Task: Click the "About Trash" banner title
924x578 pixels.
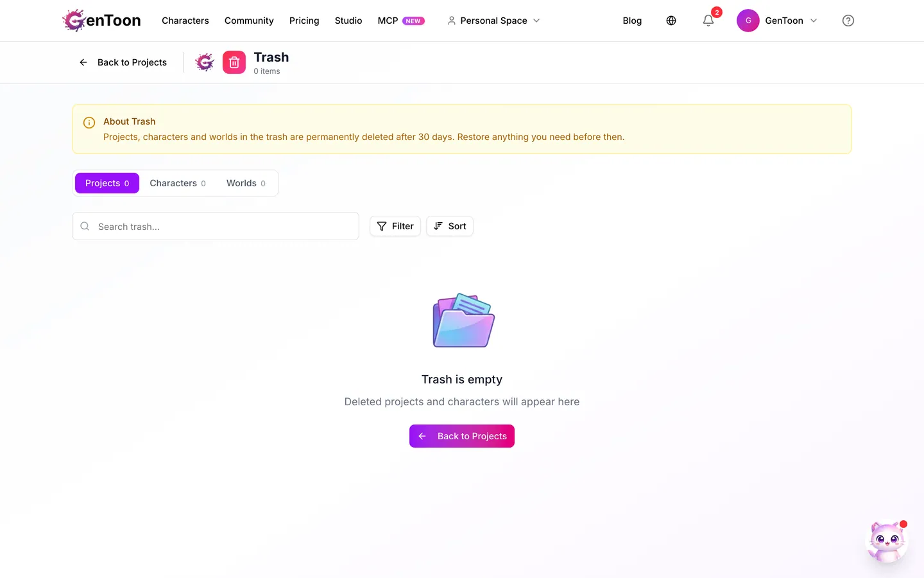Action: (x=130, y=121)
